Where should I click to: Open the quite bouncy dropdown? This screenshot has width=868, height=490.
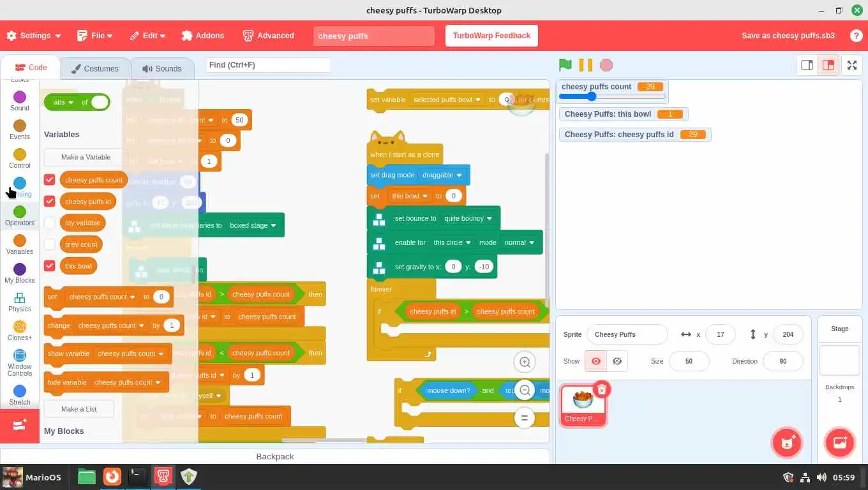click(468, 218)
